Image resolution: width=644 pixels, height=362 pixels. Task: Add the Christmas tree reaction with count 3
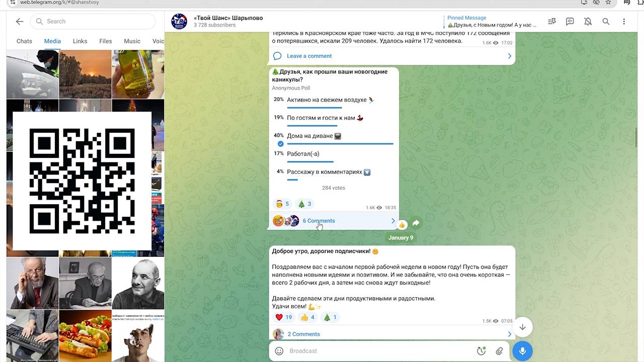point(304,204)
